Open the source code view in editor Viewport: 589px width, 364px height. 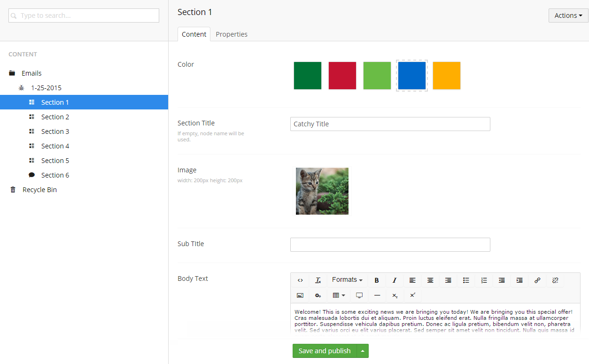300,280
